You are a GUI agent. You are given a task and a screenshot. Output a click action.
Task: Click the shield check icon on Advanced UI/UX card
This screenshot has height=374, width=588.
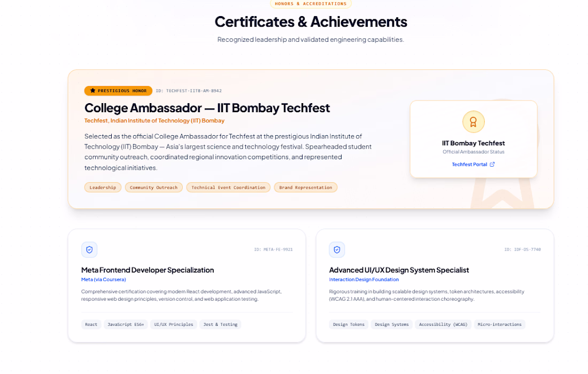[337, 250]
